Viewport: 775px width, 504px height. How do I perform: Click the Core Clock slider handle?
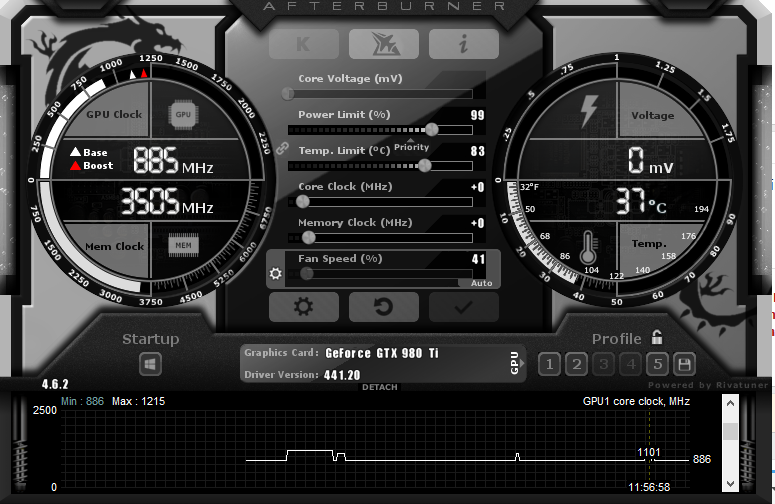coord(302,202)
